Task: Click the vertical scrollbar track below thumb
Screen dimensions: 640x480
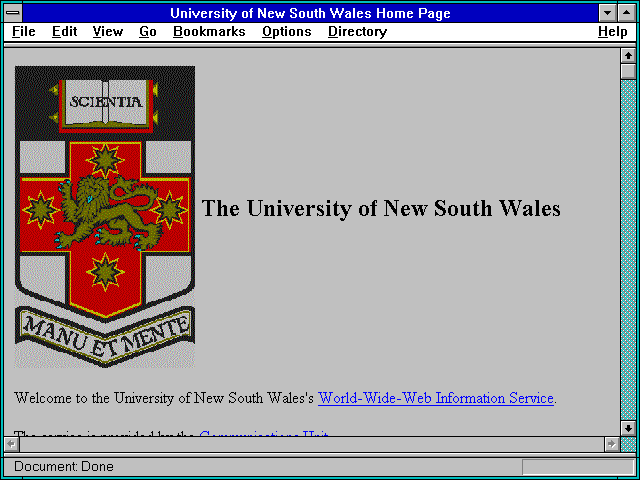Action: coord(628,250)
